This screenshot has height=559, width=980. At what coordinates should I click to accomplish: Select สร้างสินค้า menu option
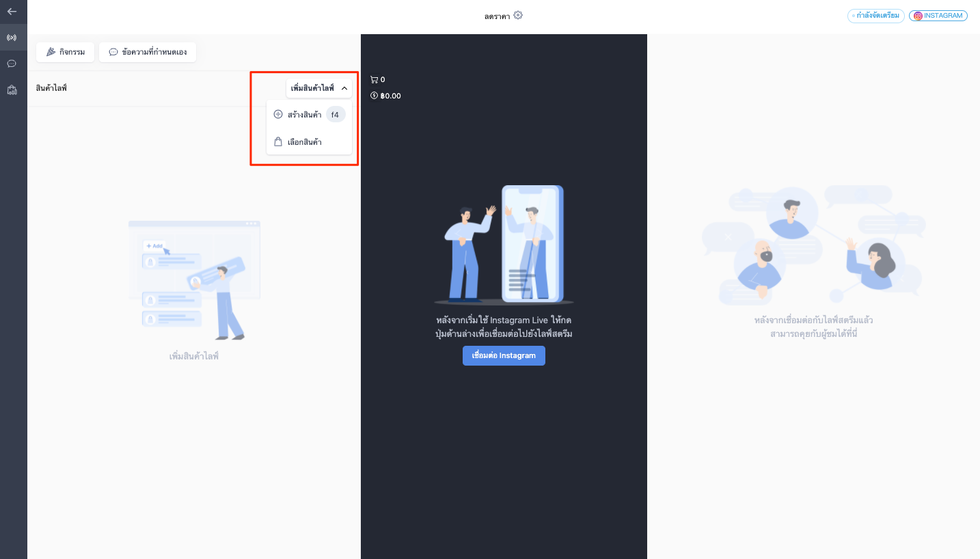309,115
